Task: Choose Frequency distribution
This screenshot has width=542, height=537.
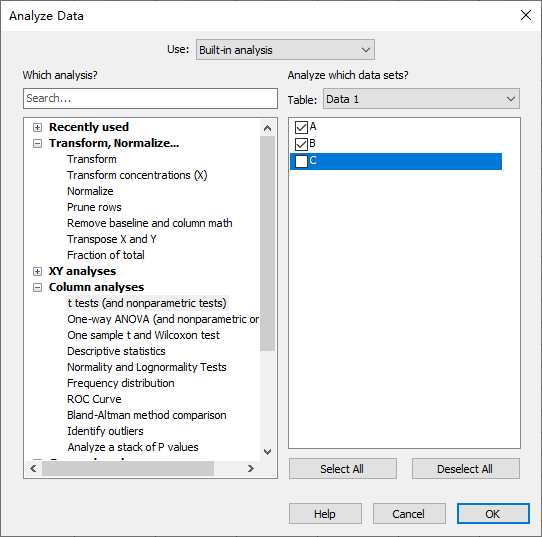Action: tap(121, 383)
